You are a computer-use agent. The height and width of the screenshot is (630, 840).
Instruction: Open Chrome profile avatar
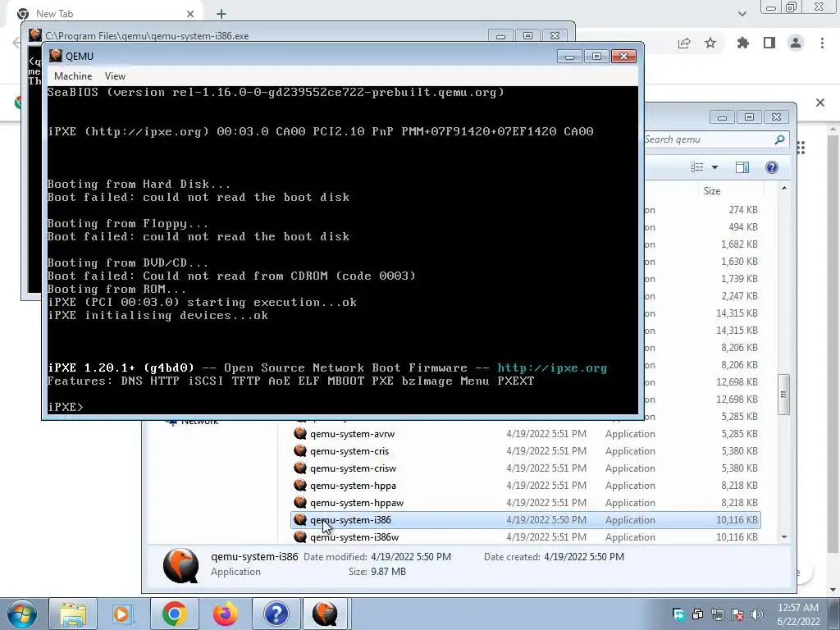click(x=796, y=43)
